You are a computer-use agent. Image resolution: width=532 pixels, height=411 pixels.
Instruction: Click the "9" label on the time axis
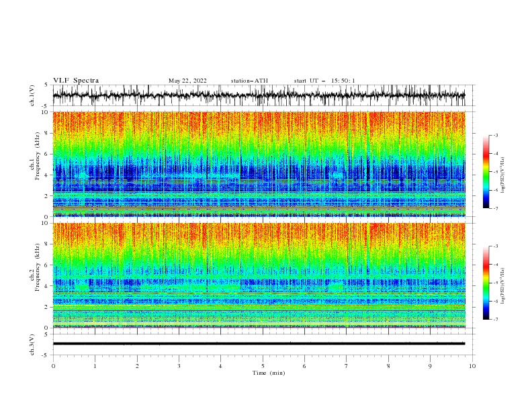coord(430,366)
